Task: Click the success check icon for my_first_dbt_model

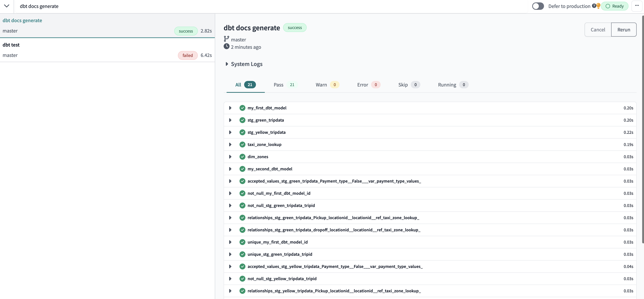Action: (242, 108)
